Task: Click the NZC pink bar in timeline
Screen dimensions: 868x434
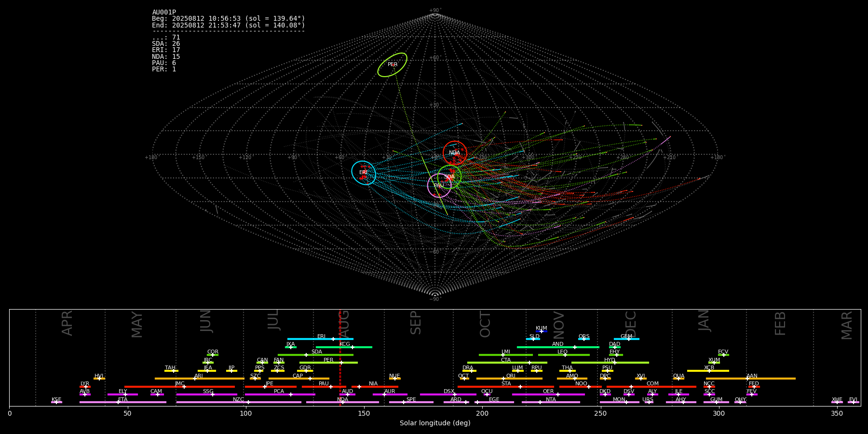Action: tap(239, 402)
